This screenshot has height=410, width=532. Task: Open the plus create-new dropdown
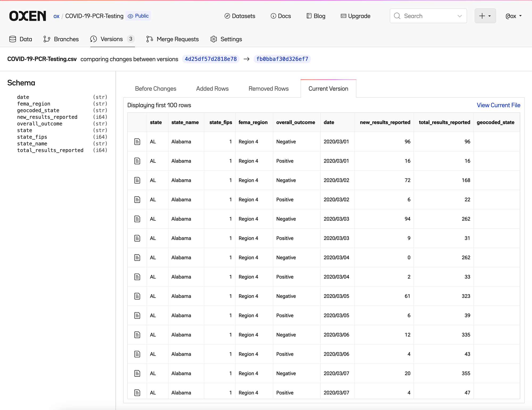[485, 16]
